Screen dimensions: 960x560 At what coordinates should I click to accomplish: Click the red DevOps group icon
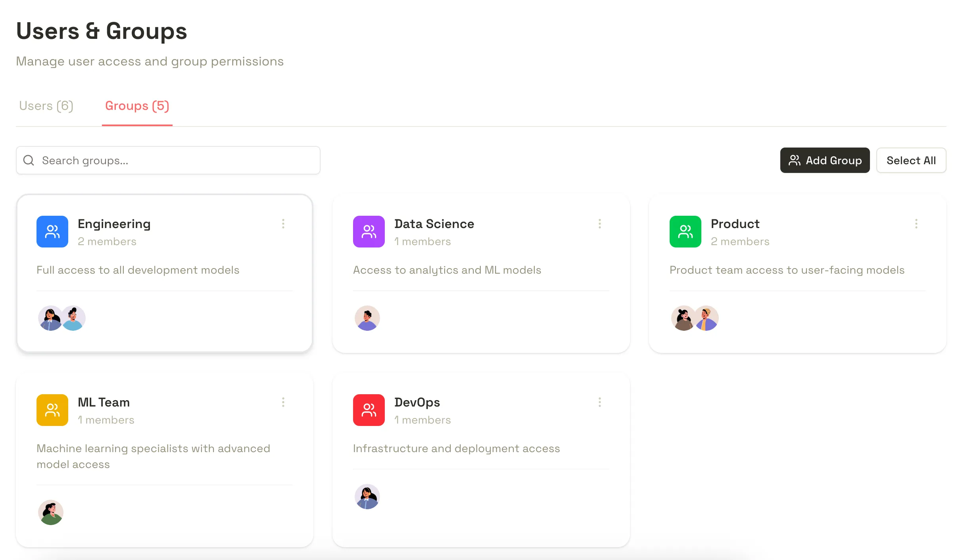point(369,410)
